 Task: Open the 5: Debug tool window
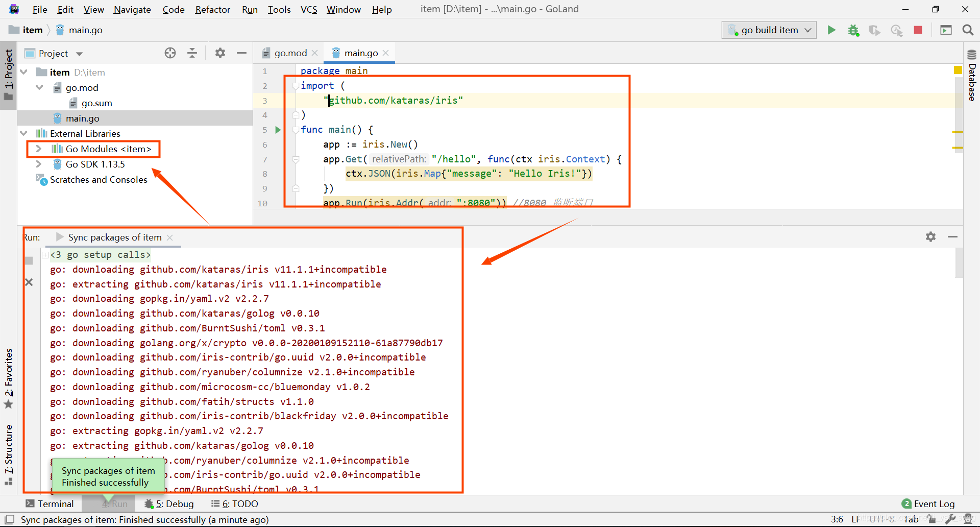tap(169, 504)
